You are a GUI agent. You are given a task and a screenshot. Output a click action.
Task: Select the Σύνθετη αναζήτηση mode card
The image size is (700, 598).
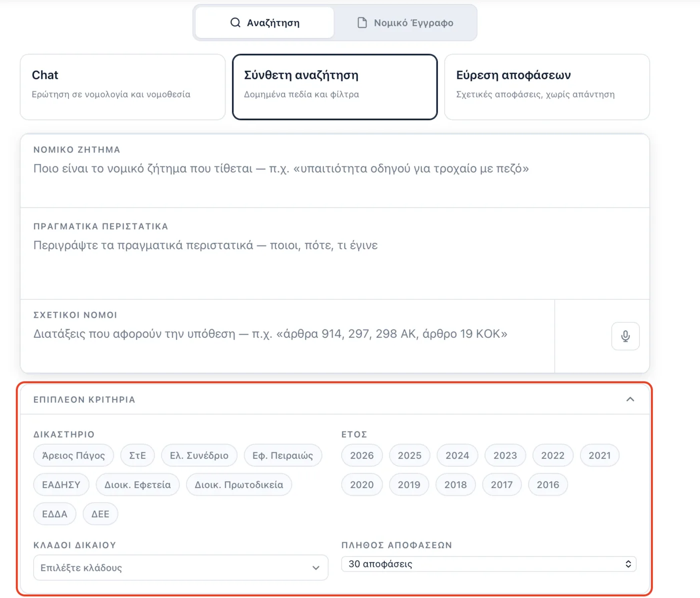pos(335,87)
